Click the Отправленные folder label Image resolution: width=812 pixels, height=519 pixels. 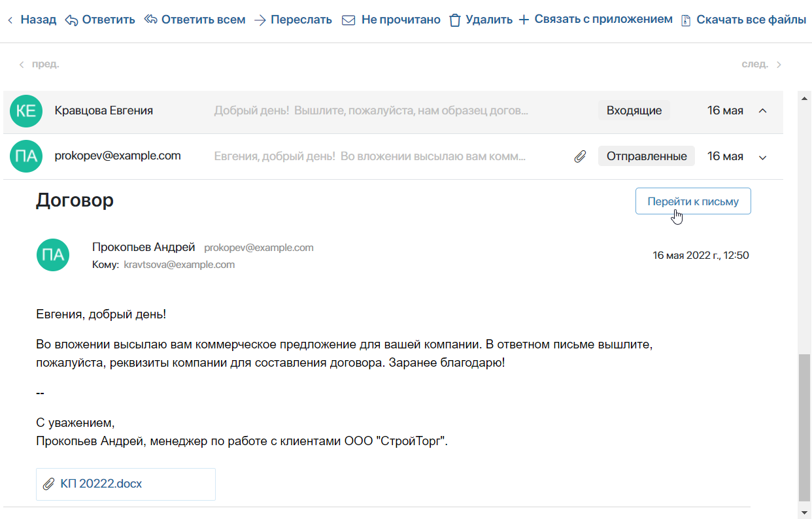(x=647, y=156)
